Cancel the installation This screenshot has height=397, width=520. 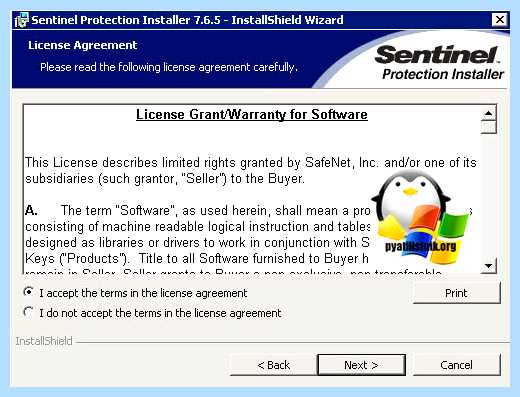point(457,365)
